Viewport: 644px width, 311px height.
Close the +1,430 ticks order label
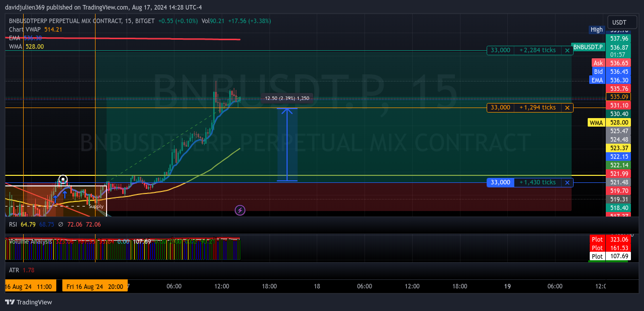[x=567, y=182]
